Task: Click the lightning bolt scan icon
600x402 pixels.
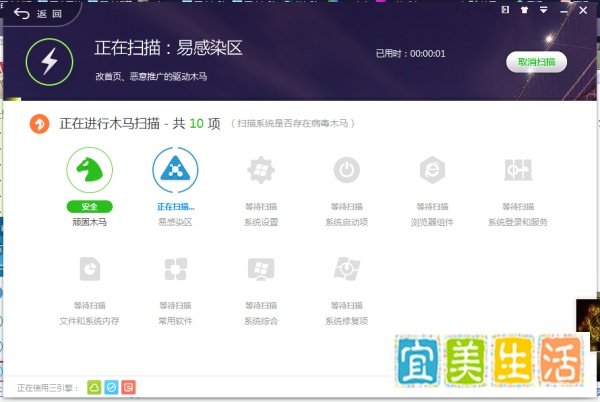Action: [49, 62]
